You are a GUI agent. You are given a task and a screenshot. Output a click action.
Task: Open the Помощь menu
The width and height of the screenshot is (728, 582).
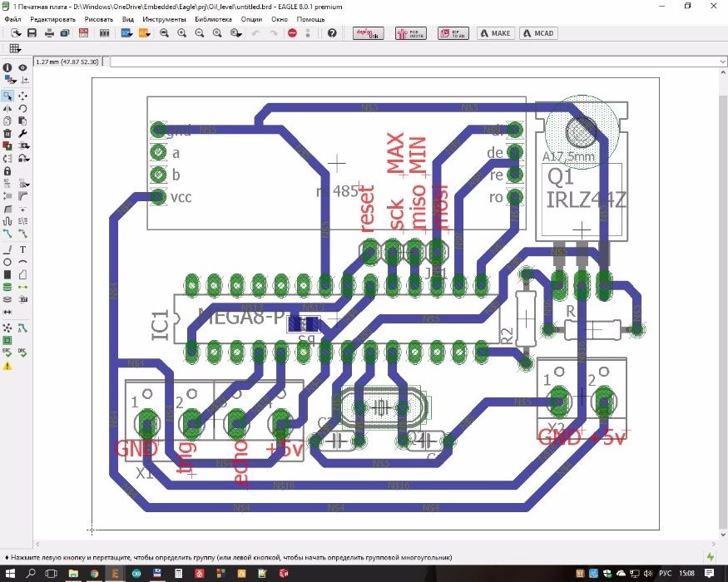click(x=310, y=19)
